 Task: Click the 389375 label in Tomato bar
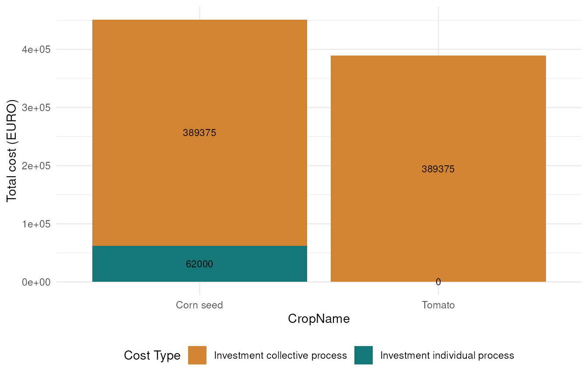438,169
